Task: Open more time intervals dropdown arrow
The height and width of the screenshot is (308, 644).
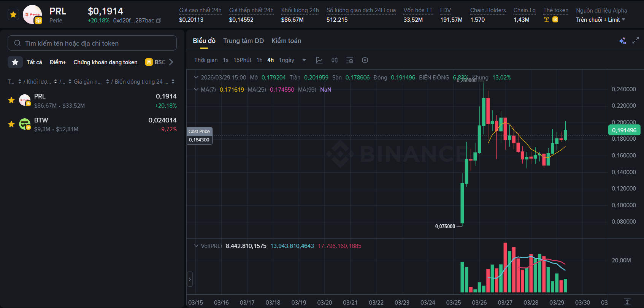Action: pos(304,60)
